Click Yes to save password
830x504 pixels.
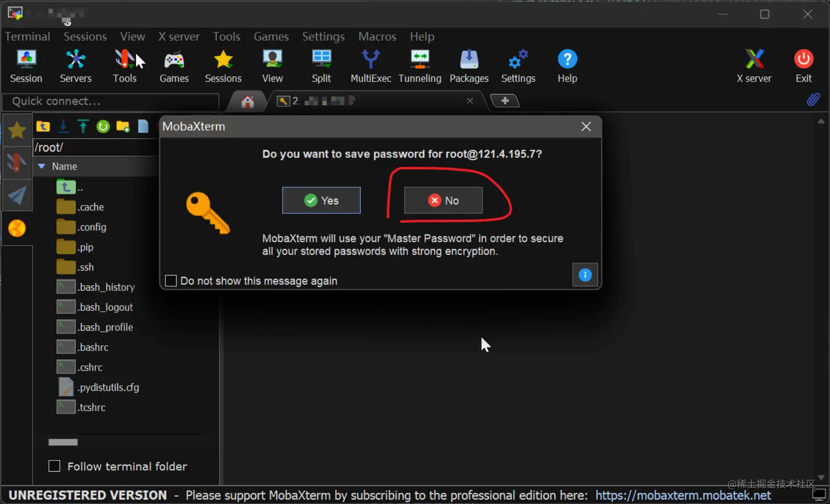(321, 200)
